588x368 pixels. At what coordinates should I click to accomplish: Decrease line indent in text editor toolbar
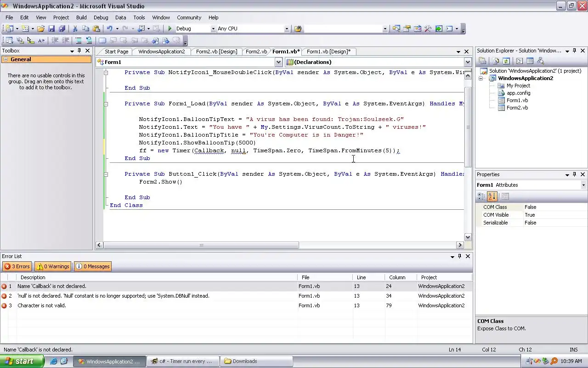(x=55, y=40)
